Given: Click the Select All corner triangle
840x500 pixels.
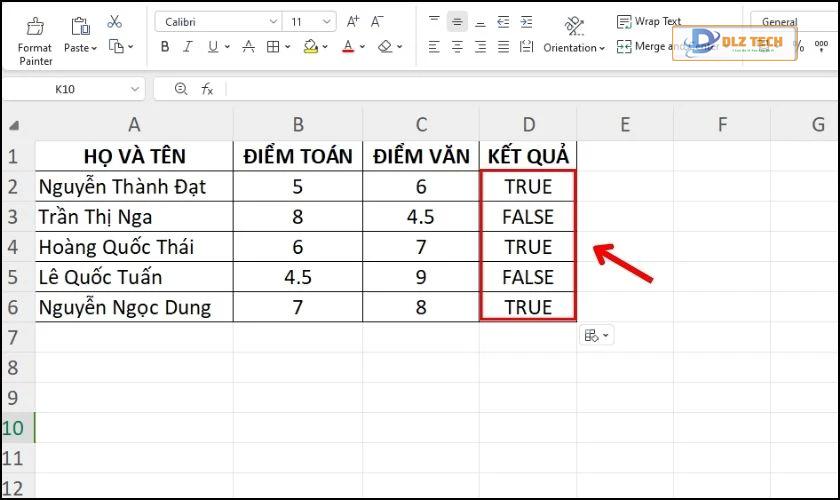Looking at the screenshot, I should [14, 126].
